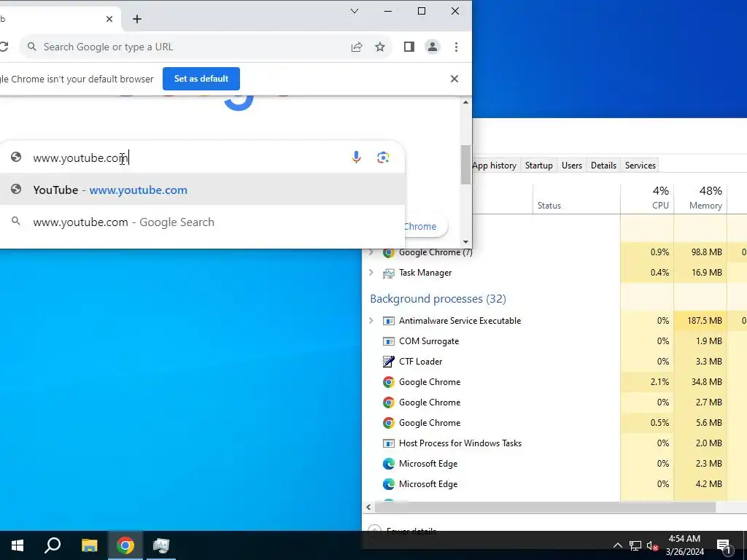747x560 pixels.
Task: Open Chrome tab search chevron
Action: point(355,11)
